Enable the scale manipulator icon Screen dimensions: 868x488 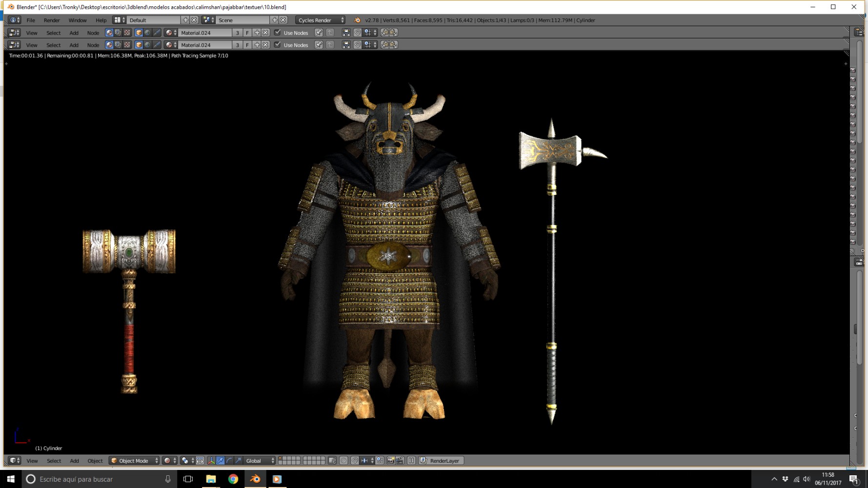[x=238, y=461]
